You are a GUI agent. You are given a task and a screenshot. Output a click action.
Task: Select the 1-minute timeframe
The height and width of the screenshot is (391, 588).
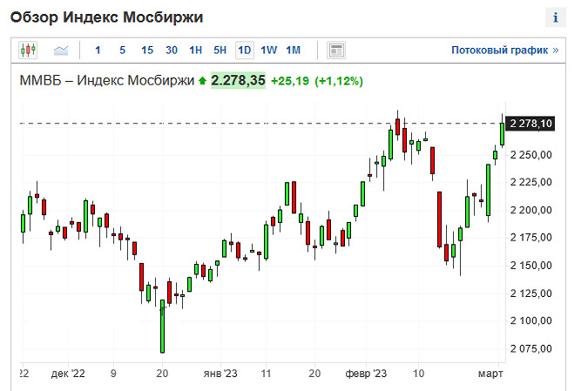tap(98, 51)
